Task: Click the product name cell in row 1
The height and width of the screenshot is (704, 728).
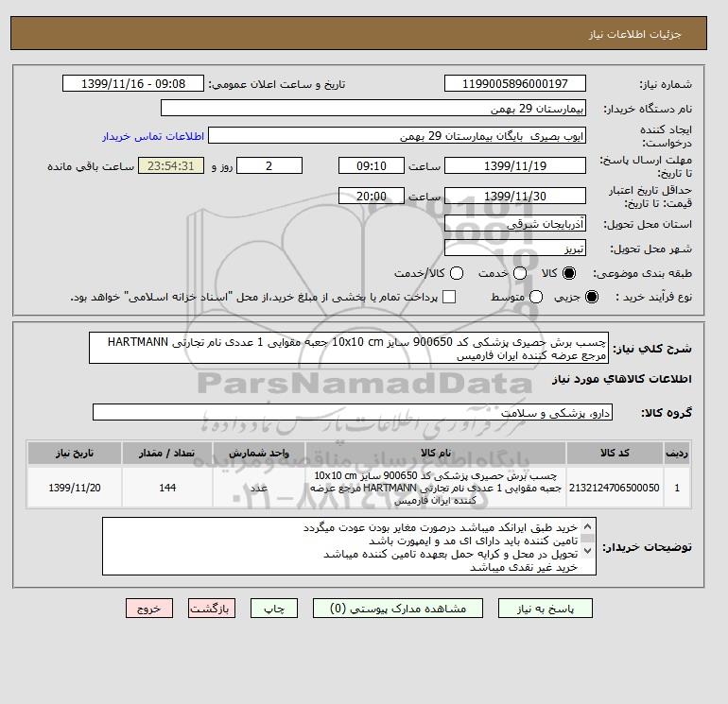Action: point(436,488)
